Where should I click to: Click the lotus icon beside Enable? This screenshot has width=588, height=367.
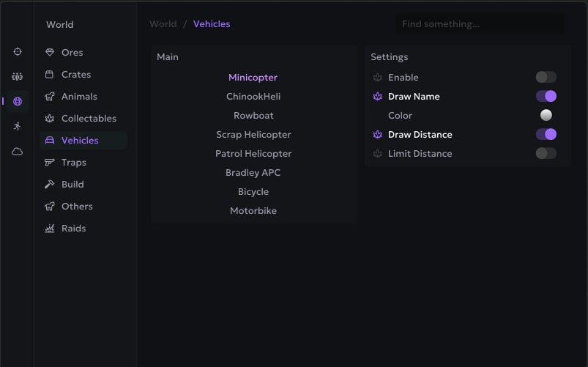coord(378,78)
